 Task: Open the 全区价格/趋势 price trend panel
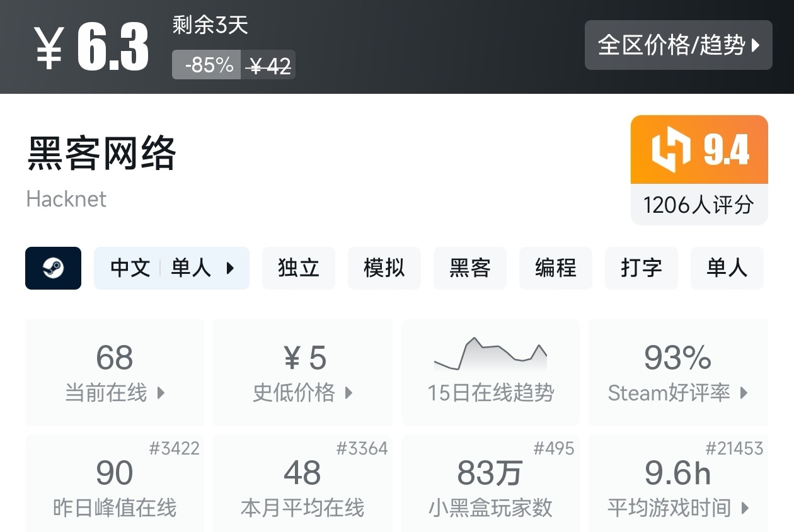[x=678, y=45]
